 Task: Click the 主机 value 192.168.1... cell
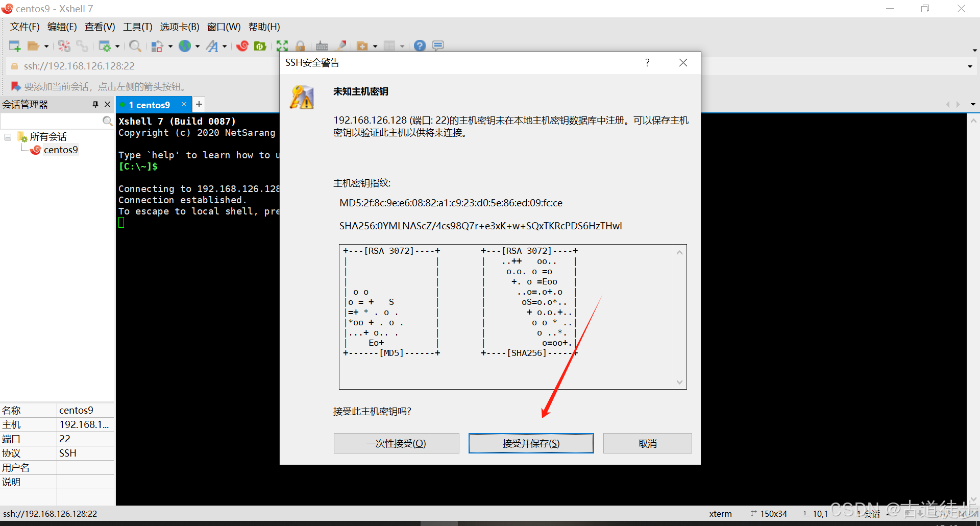pos(85,424)
